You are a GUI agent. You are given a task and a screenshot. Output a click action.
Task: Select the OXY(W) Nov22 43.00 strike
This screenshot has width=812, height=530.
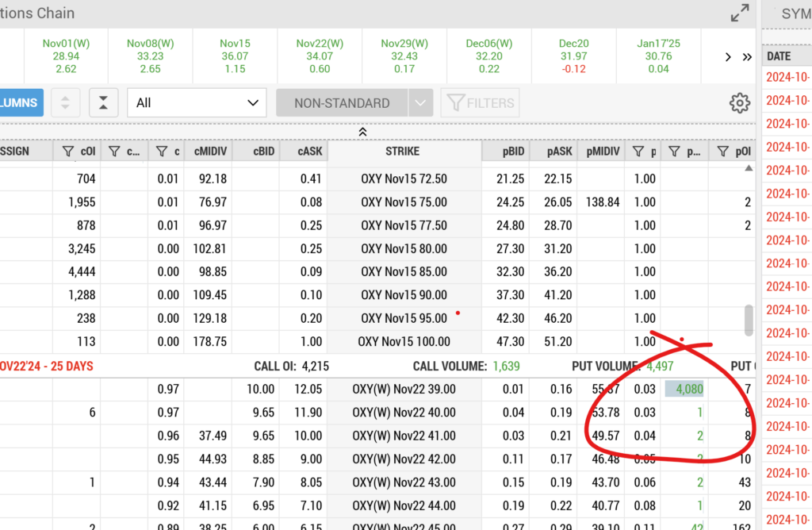(404, 482)
